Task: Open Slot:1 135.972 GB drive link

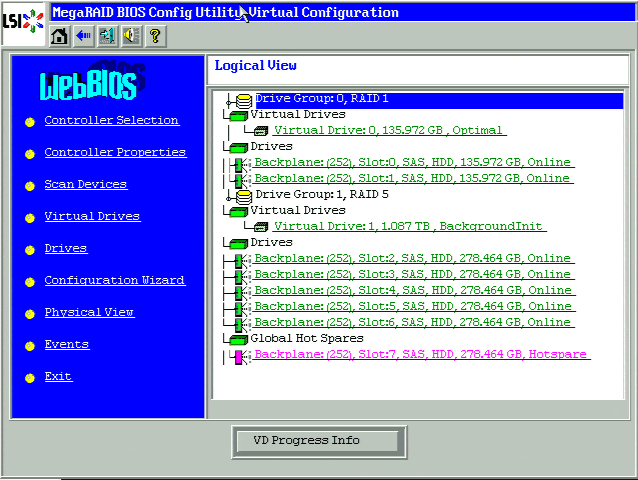Action: pyautogui.click(x=413, y=179)
